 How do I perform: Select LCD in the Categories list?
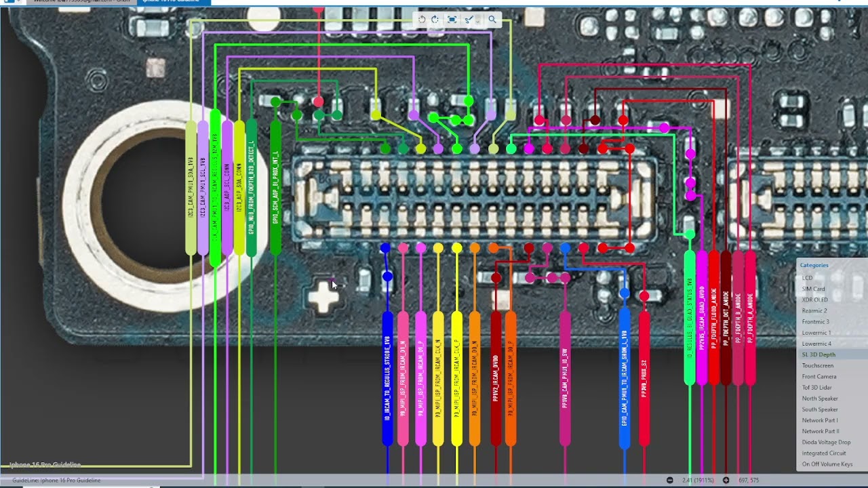[807, 278]
